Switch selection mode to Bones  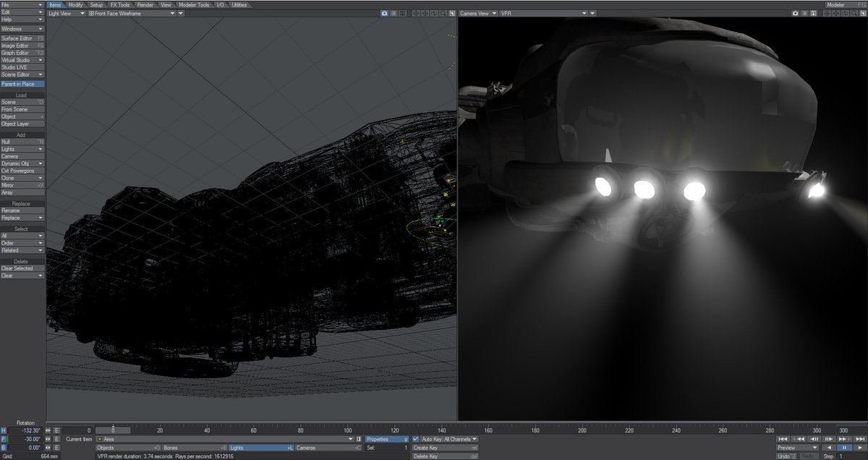[x=195, y=448]
